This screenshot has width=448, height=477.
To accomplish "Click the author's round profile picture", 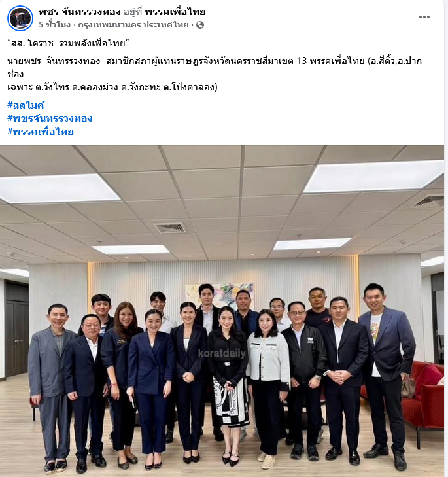I will tap(20, 18).
